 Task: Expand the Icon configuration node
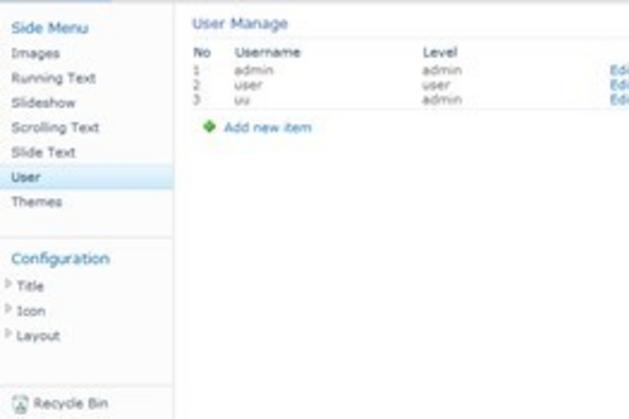tap(8, 310)
